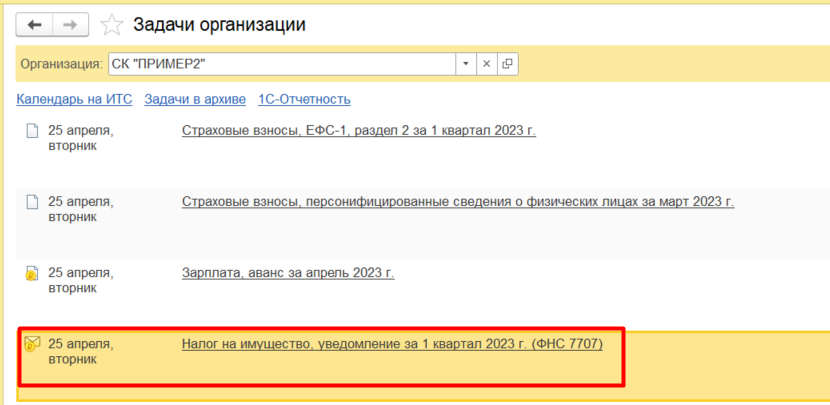Open the selected organization card with the open button

click(x=507, y=64)
